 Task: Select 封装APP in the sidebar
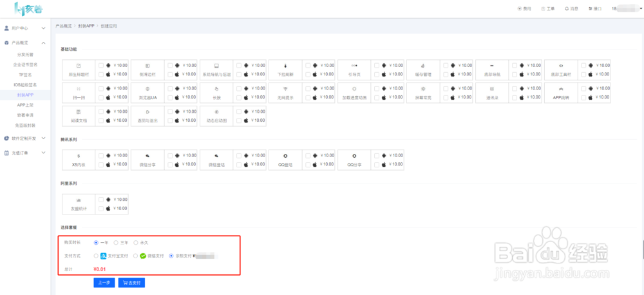point(25,95)
